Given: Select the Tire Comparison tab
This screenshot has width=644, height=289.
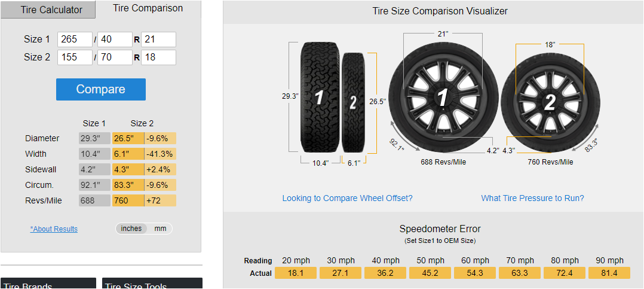Looking at the screenshot, I should pos(148,8).
